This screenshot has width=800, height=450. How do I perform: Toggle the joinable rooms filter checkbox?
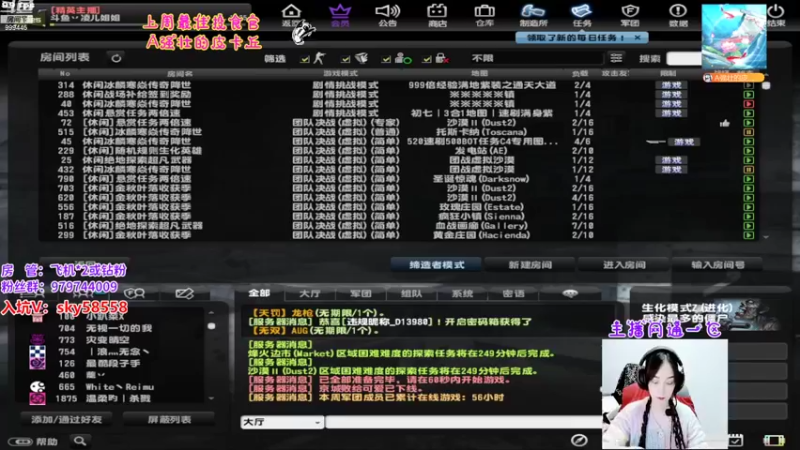click(x=386, y=59)
